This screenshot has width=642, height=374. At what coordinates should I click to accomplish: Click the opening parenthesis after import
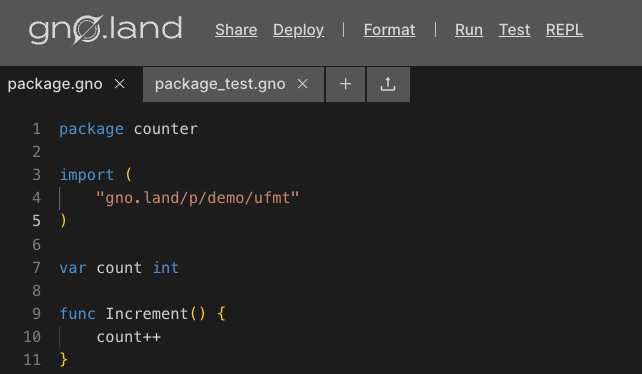pos(129,175)
